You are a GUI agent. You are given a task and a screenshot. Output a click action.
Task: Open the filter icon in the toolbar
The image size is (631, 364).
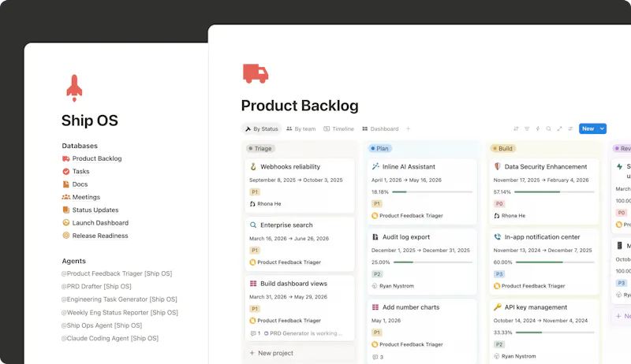click(x=527, y=128)
